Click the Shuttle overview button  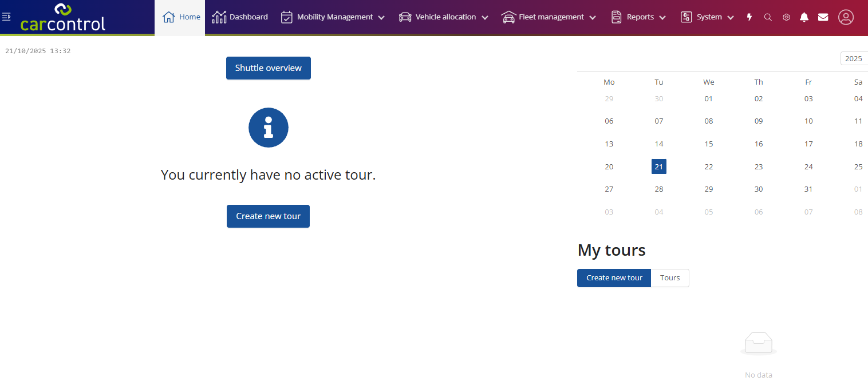pos(268,68)
